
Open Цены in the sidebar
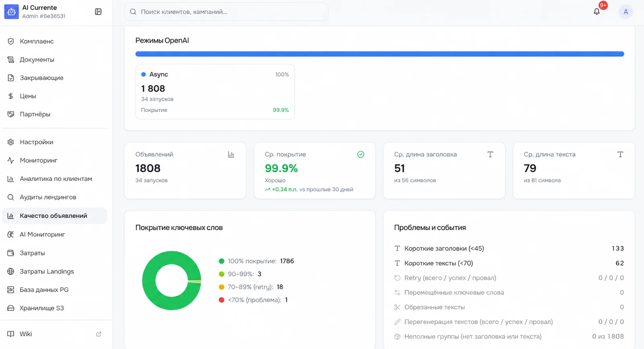[x=55, y=96]
